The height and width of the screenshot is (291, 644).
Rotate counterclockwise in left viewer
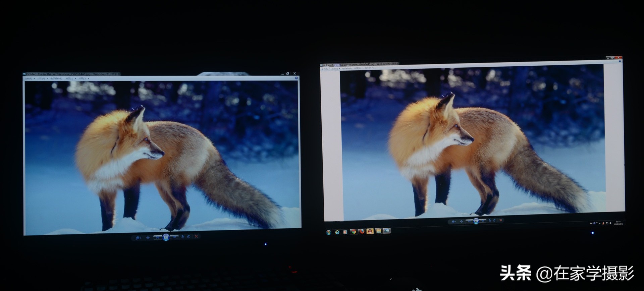click(x=183, y=237)
